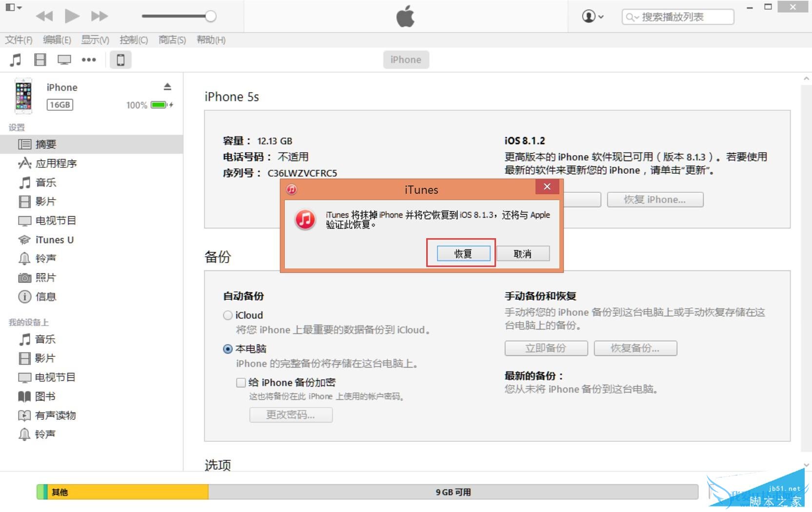The image size is (812, 512).
Task: Open the account dropdown near the search box
Action: [592, 16]
